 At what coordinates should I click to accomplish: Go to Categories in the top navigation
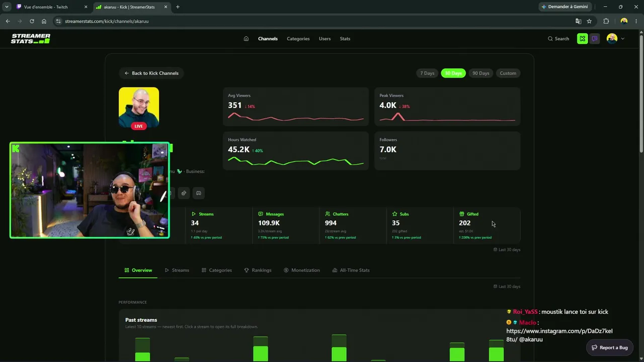[x=298, y=39]
